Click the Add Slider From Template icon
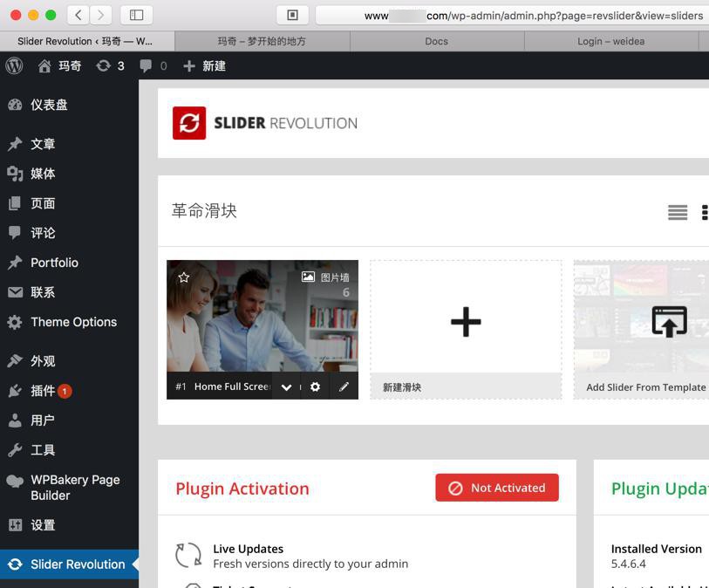Image resolution: width=709 pixels, height=588 pixels. (669, 322)
